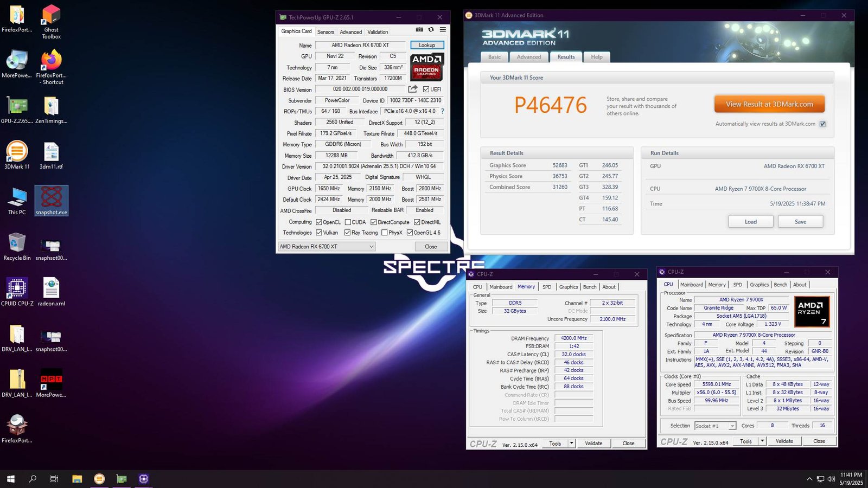The height and width of the screenshot is (488, 868).
Task: Click the BIOS export share icon
Action: tap(413, 89)
